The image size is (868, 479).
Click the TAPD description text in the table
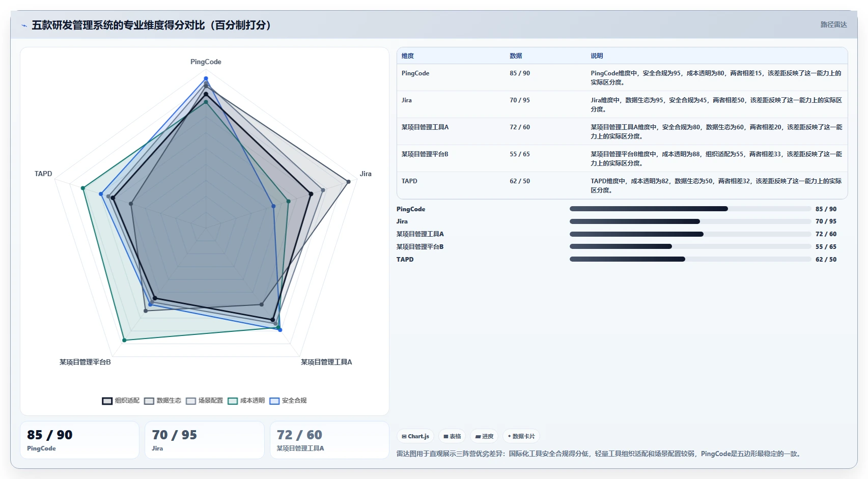tap(716, 186)
